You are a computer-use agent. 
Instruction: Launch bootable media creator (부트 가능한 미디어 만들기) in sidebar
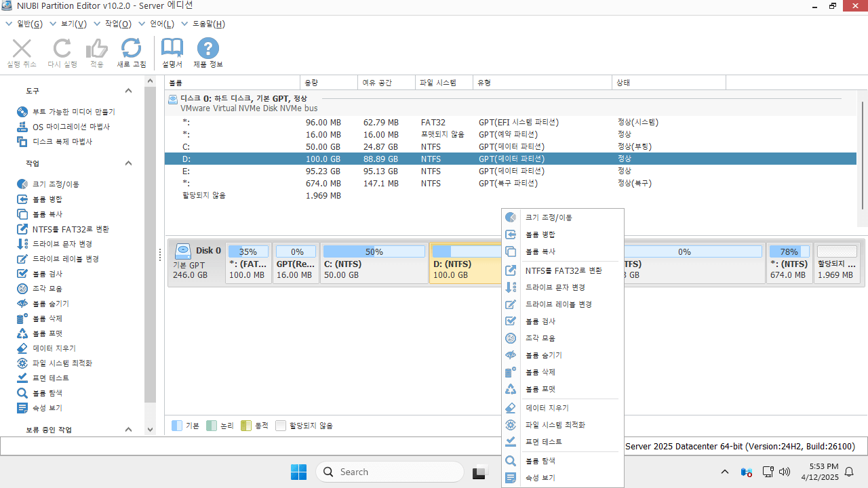pyautogui.click(x=73, y=112)
